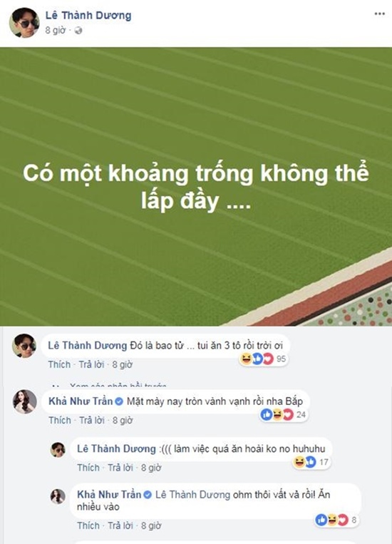Open Lê Thành Dương's profile picture in header

[24, 22]
